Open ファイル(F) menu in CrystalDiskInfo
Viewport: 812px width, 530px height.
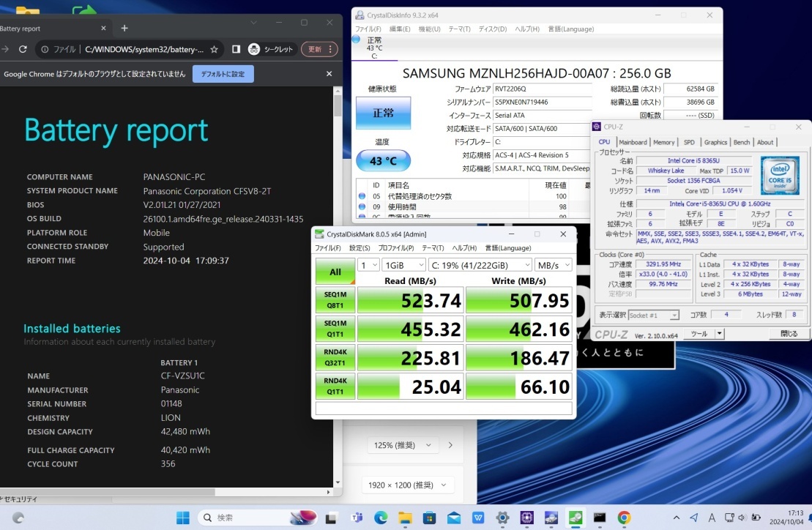[368, 29]
